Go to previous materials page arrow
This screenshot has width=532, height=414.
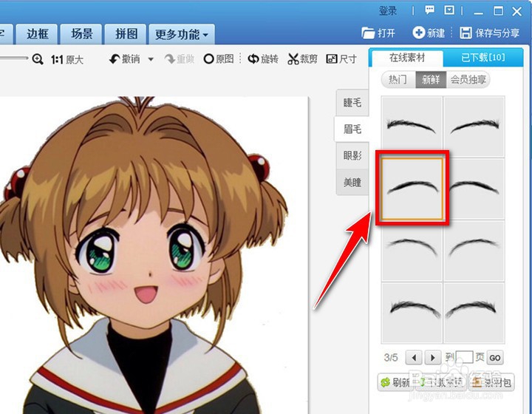click(x=414, y=358)
